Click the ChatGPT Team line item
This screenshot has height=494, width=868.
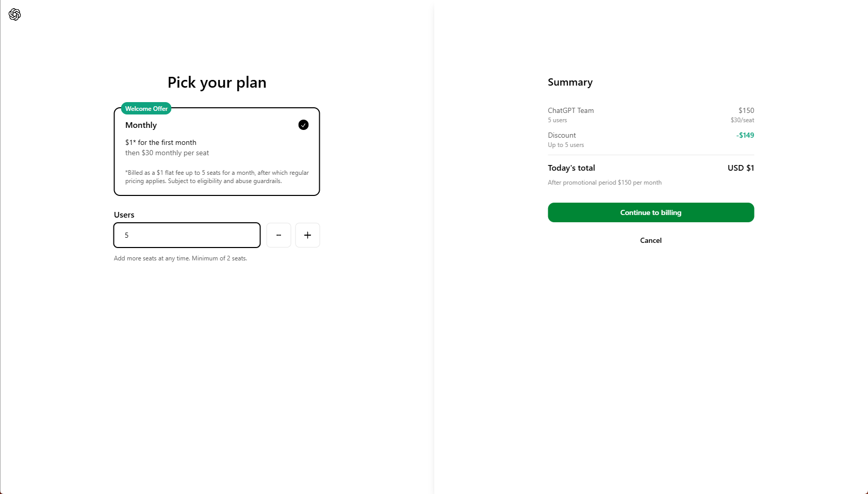[x=570, y=110]
